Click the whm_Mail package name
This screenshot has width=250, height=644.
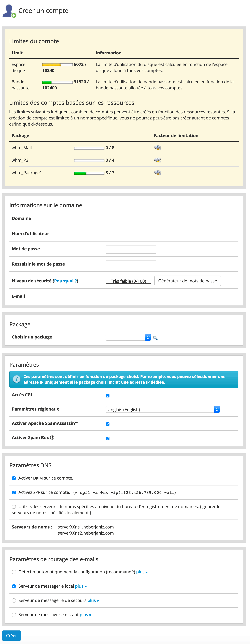click(21, 148)
